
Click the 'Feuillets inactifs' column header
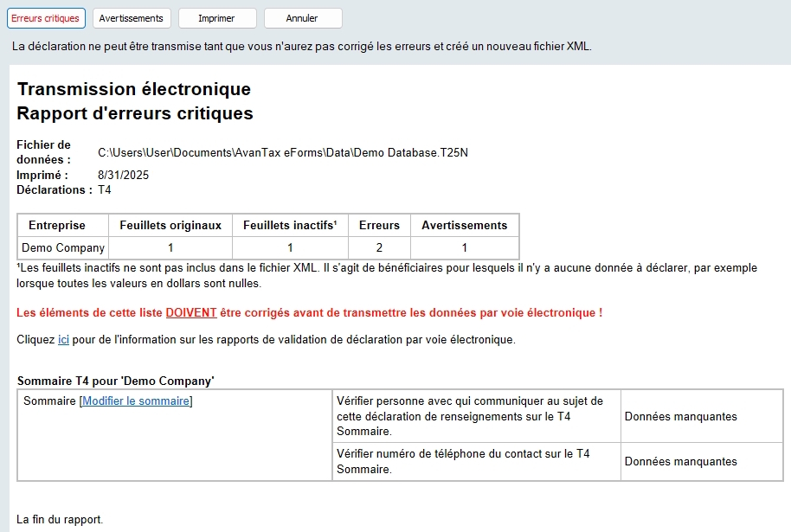[290, 225]
